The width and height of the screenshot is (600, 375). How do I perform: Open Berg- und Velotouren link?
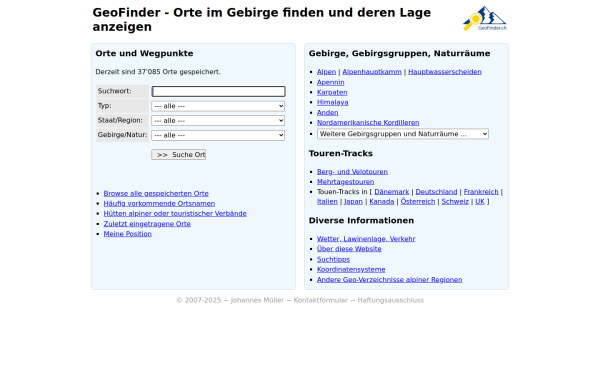352,172
